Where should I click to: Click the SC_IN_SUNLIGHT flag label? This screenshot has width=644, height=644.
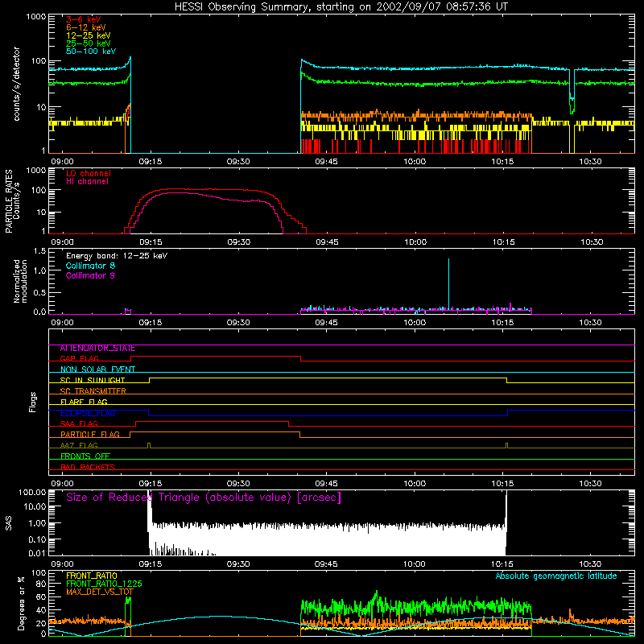(x=93, y=380)
